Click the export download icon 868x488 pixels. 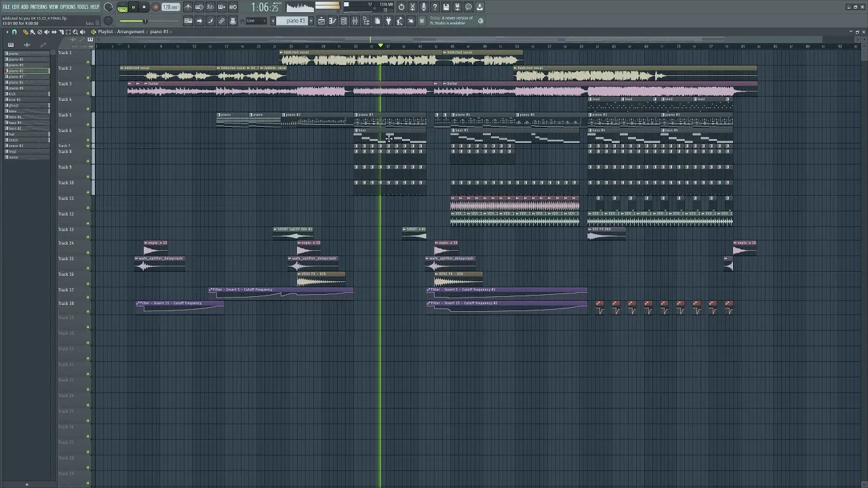pos(479,7)
